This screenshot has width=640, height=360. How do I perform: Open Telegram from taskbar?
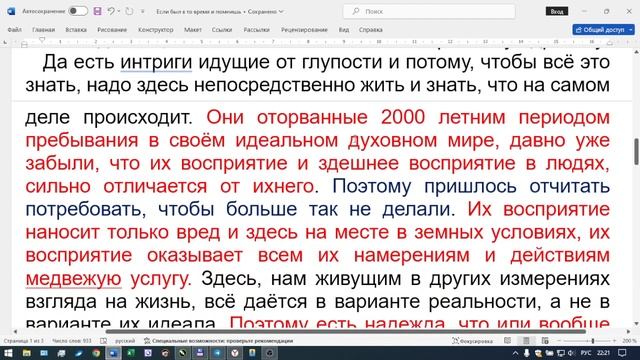tap(218, 353)
